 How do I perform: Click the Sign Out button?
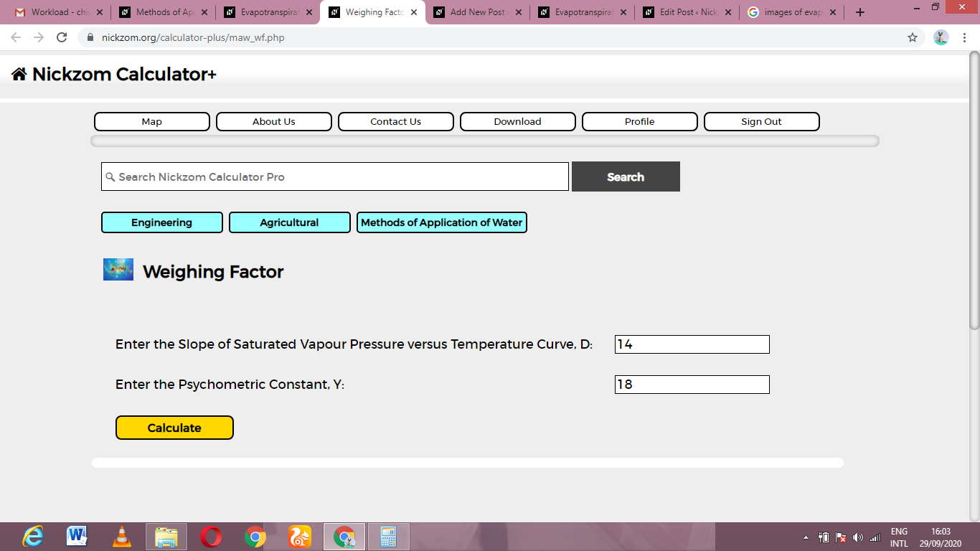762,121
